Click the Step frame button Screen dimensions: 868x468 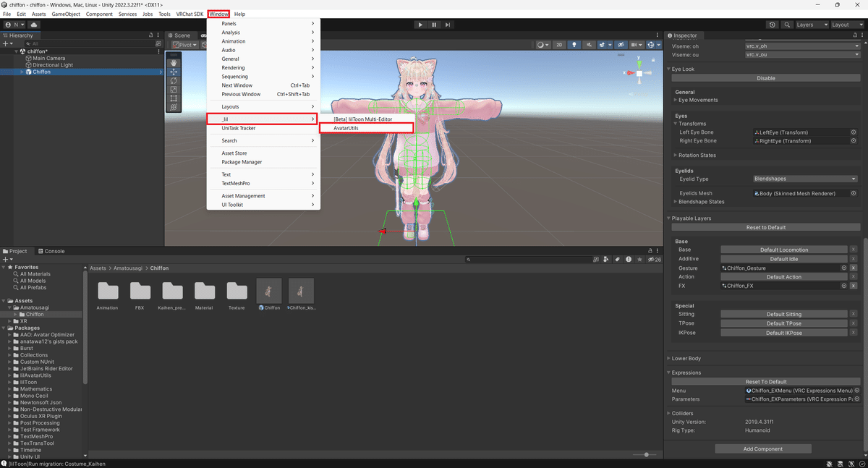[448, 25]
